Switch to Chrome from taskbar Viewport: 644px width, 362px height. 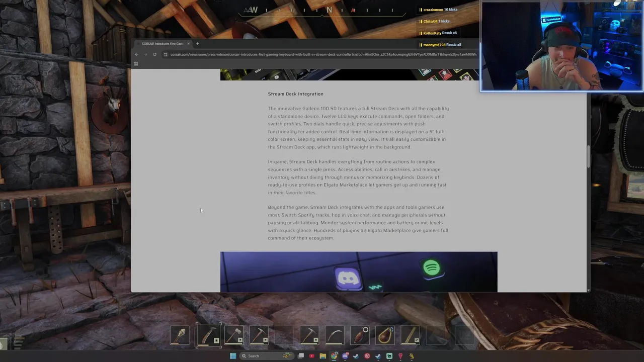tap(334, 356)
